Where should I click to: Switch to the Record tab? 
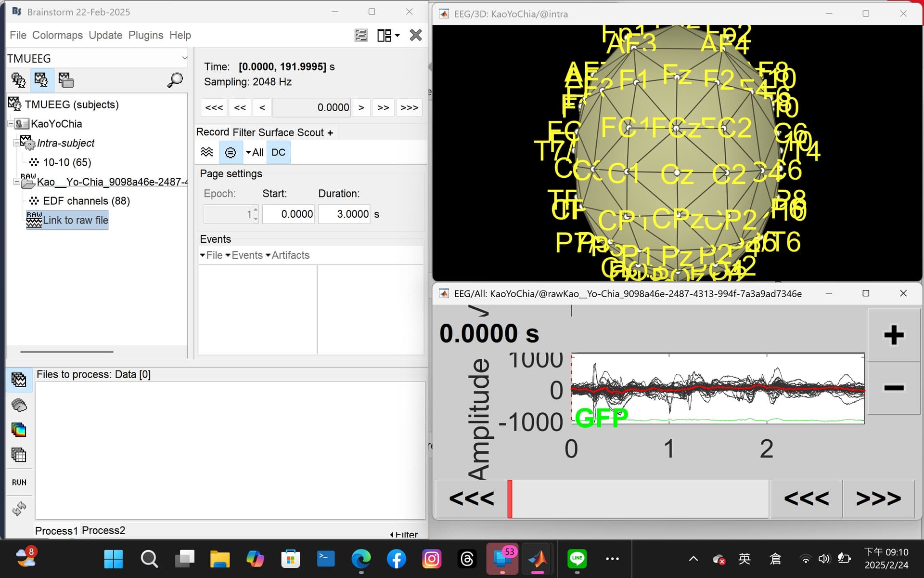pyautogui.click(x=213, y=132)
